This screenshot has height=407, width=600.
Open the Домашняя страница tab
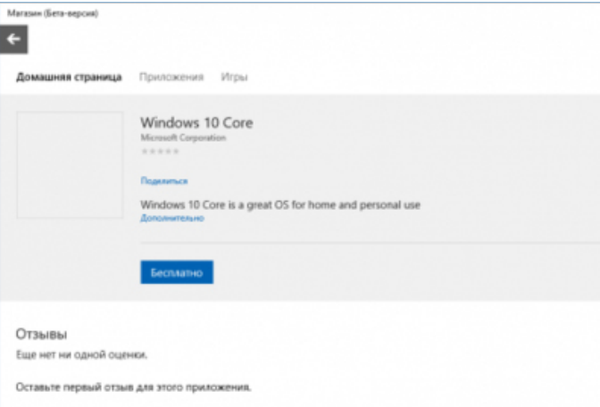69,77
